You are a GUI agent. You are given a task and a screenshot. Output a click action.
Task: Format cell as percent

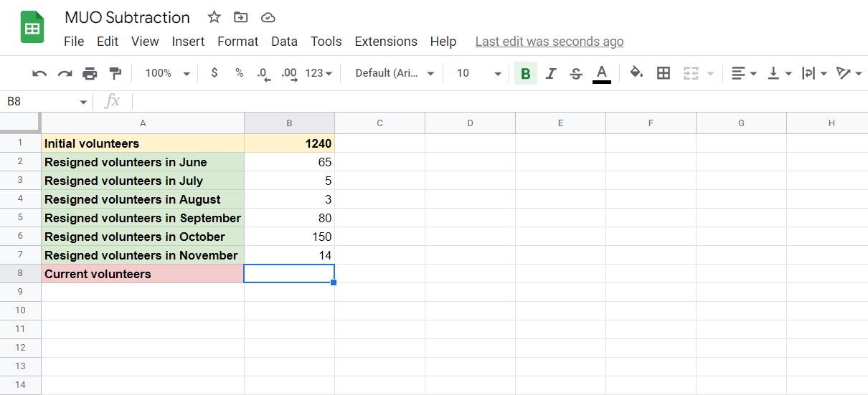click(239, 73)
